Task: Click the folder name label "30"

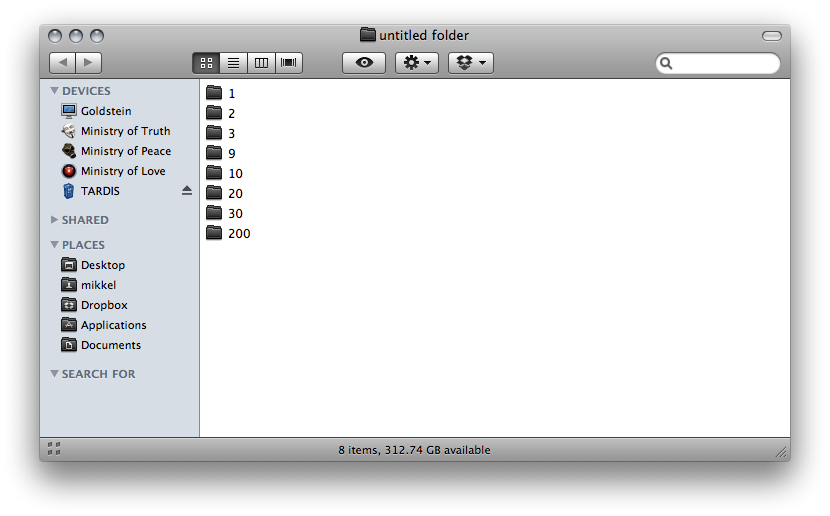Action: (236, 214)
